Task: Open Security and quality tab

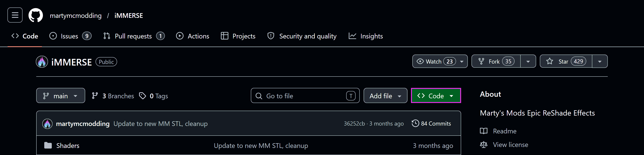Action: click(302, 36)
